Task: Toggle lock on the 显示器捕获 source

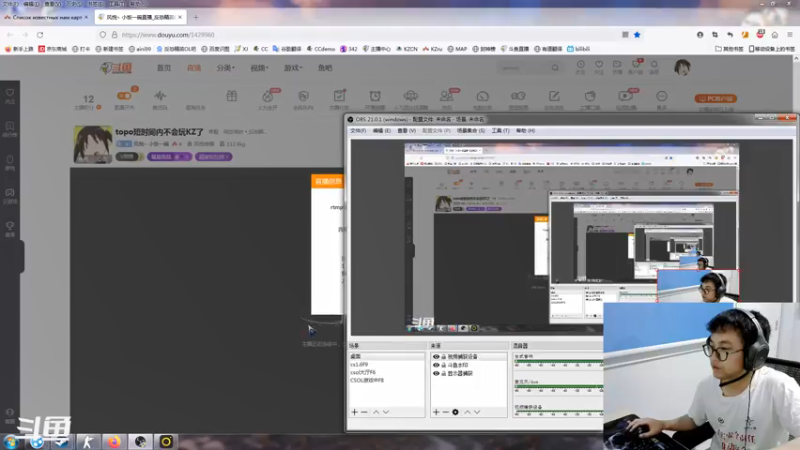Action: tap(443, 373)
